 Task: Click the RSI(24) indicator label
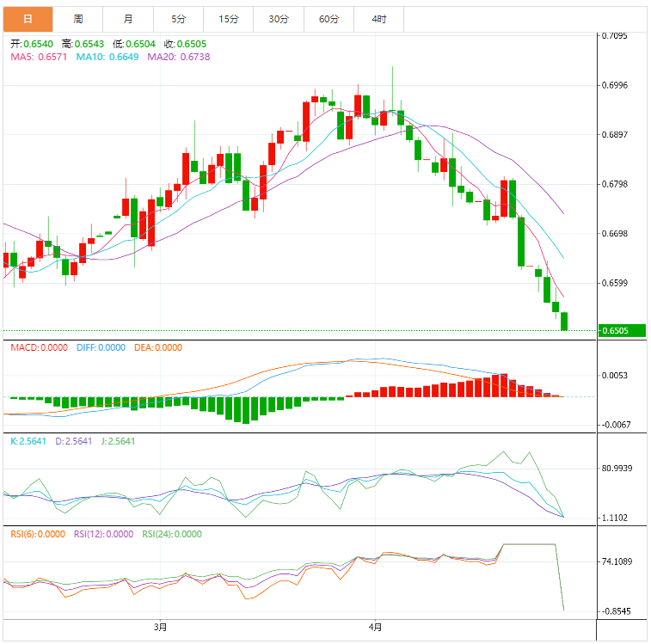(172, 534)
